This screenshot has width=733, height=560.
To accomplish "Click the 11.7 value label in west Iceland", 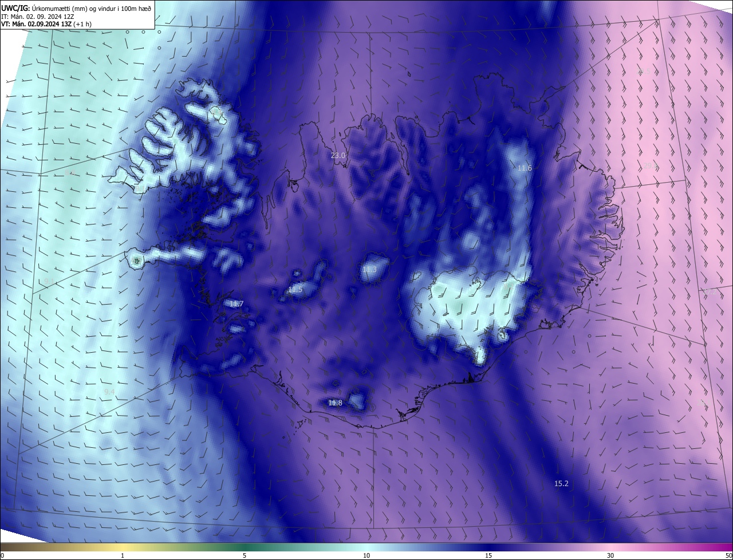I will (236, 304).
